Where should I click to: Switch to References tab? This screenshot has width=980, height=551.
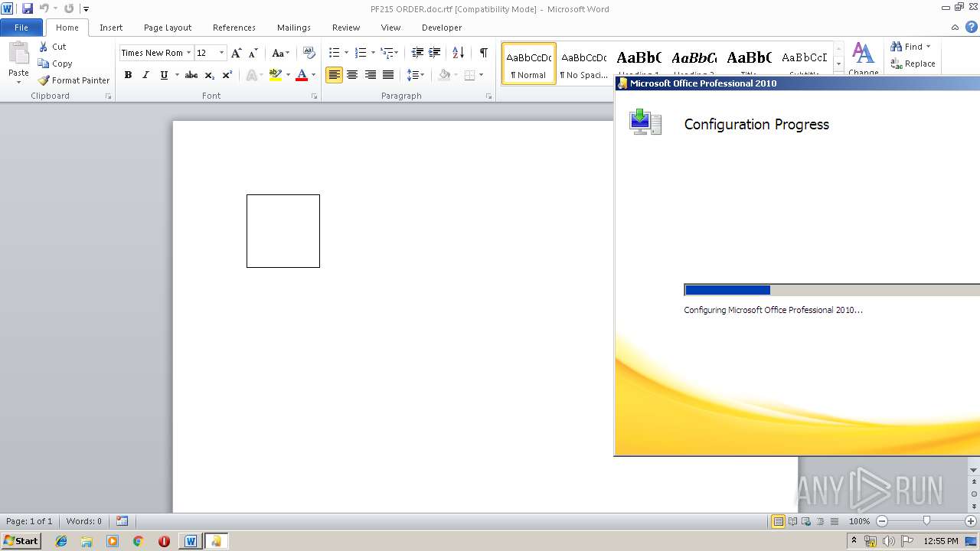234,28
